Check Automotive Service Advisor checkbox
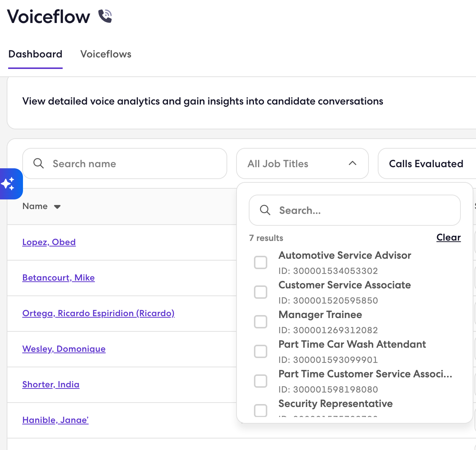 click(x=261, y=262)
